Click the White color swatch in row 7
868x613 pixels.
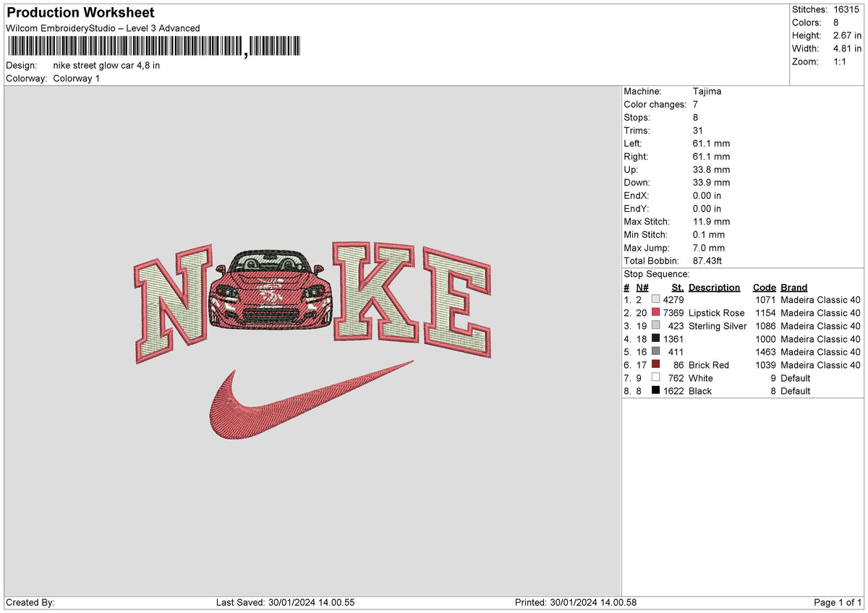pos(655,378)
